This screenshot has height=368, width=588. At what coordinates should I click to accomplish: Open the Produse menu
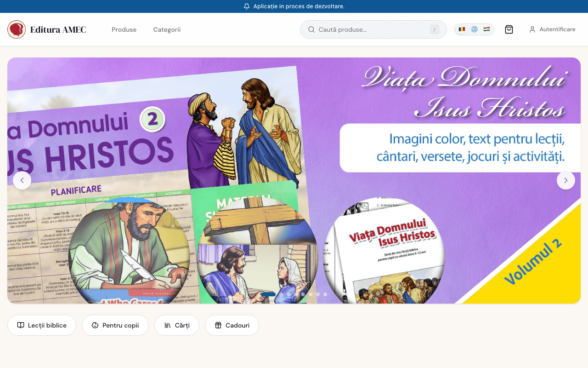tap(124, 29)
